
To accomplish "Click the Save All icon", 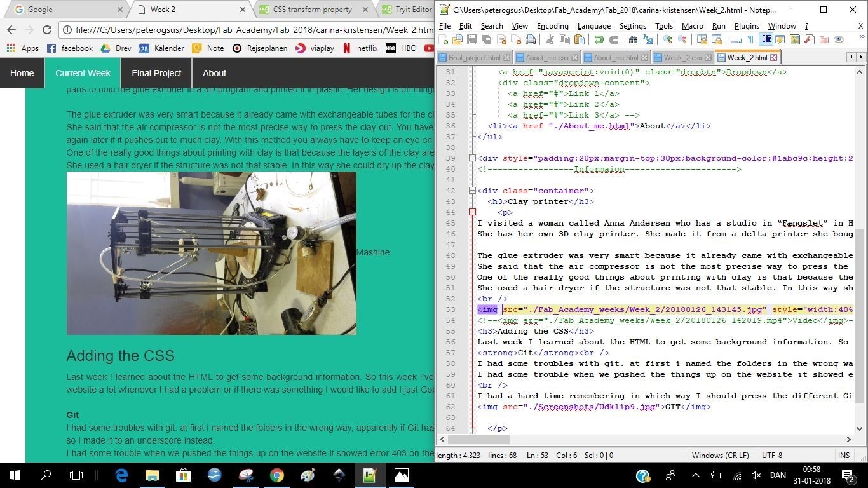I will point(487,39).
